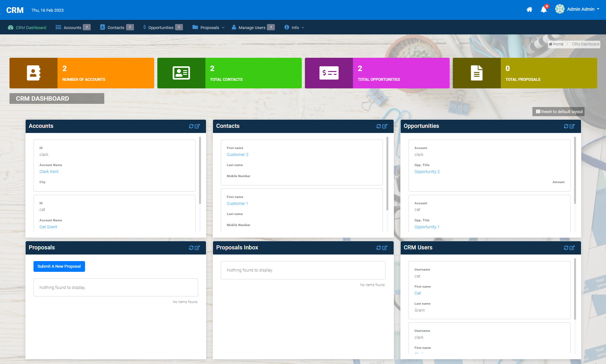Click the Total Proposals tile
The image size is (606, 364).
(x=525, y=73)
